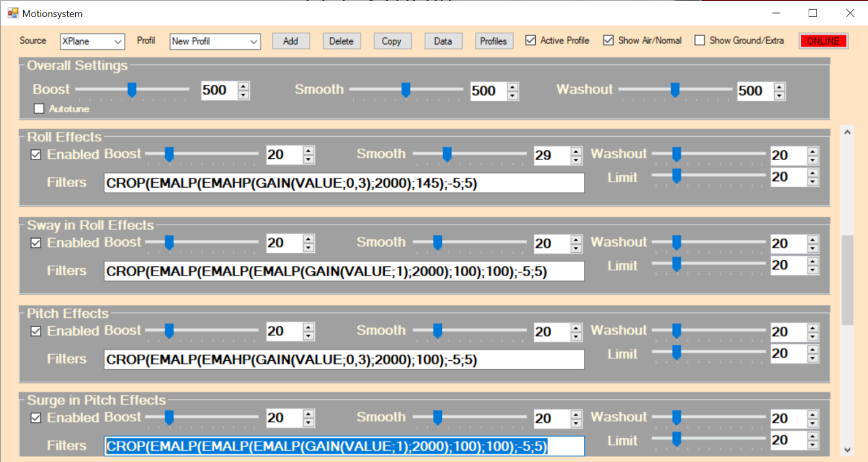Image resolution: width=868 pixels, height=462 pixels.
Task: Copy the selected profile
Action: pos(392,41)
